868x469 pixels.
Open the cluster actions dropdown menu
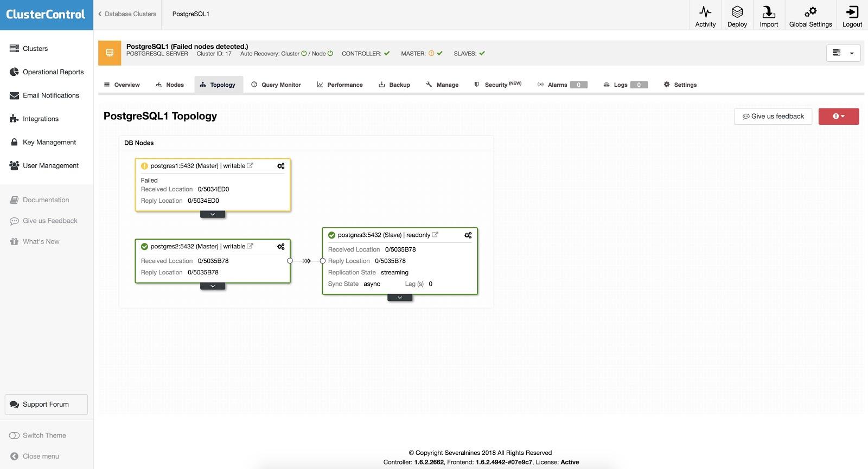click(844, 53)
